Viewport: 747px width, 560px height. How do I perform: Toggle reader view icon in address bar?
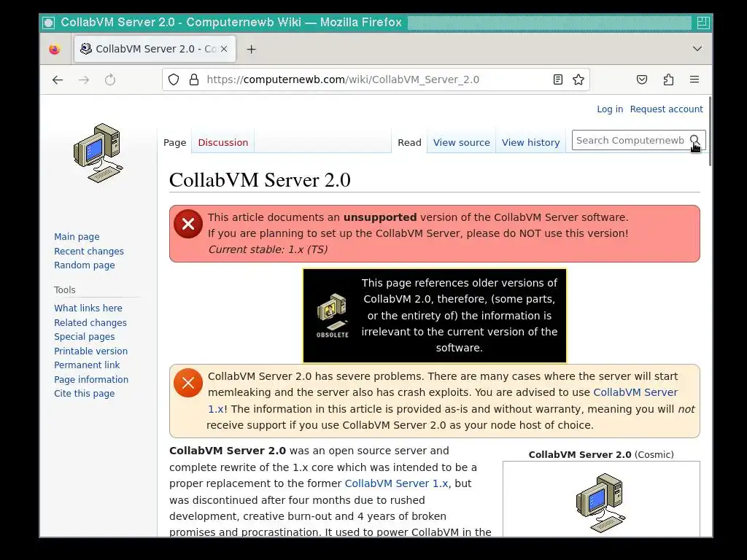click(558, 79)
